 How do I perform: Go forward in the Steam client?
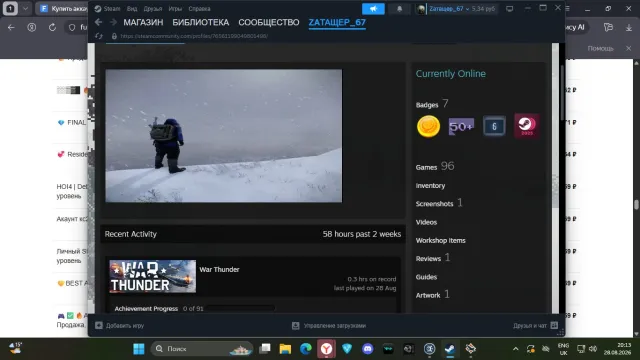tap(113, 22)
